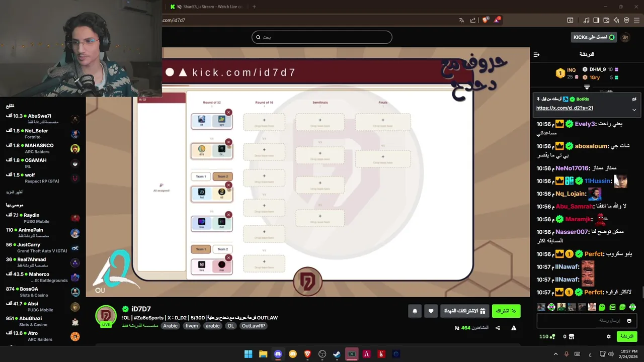Viewport: 644px width, 362px height.
Task: Open the Leo AI sparkle icon
Action: click(x=616, y=20)
